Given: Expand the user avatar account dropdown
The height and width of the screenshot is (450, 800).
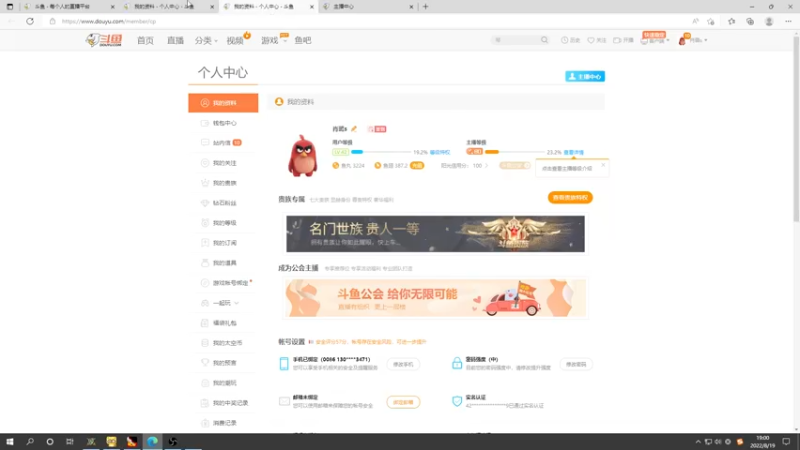Looking at the screenshot, I should [692, 40].
